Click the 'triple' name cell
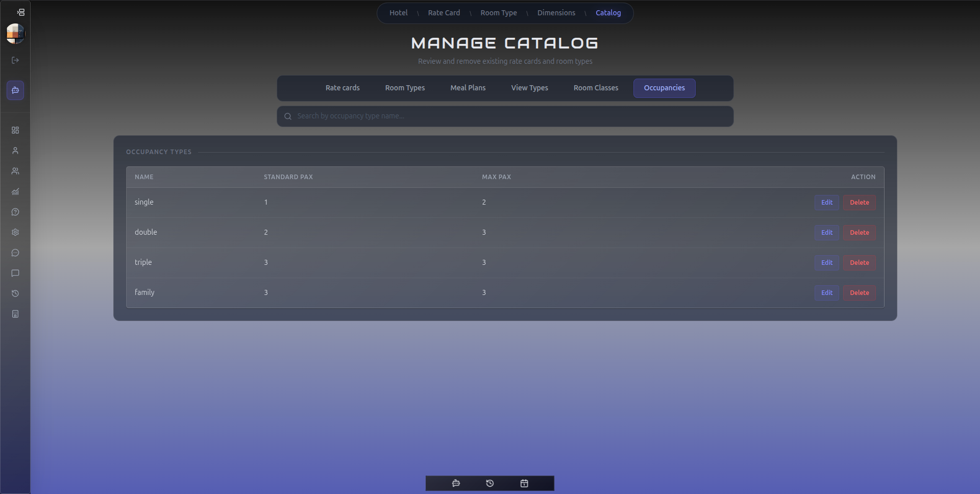This screenshot has height=494, width=980. coord(143,262)
